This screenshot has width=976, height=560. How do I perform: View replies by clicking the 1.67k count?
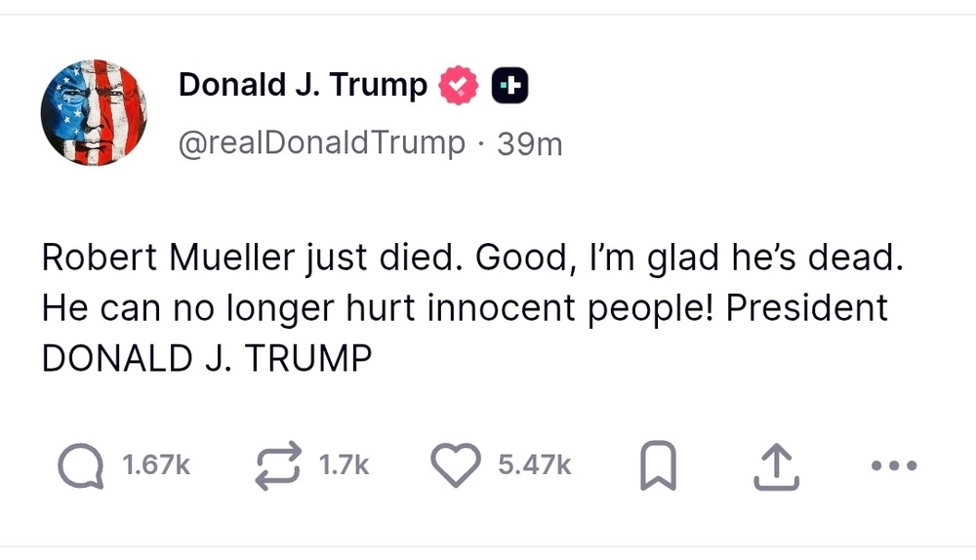155,465
